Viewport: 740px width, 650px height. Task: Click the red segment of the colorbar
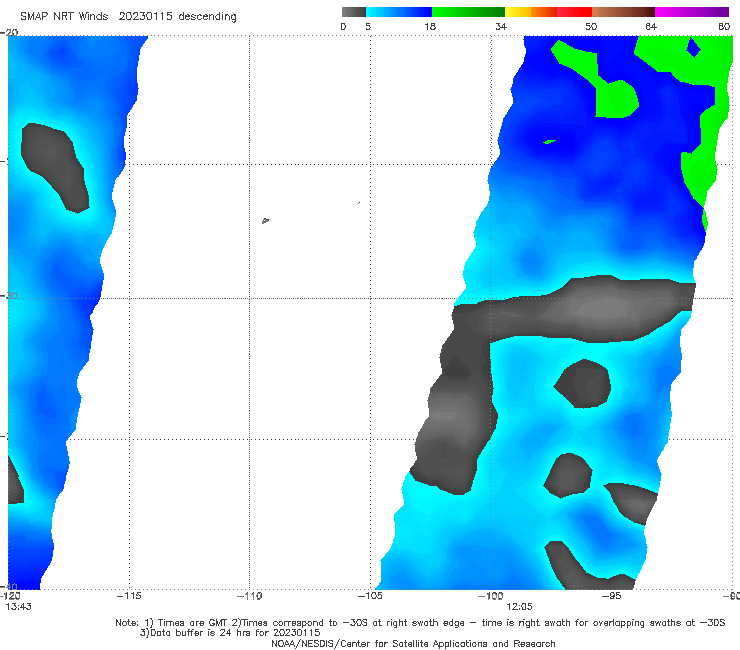pos(574,12)
